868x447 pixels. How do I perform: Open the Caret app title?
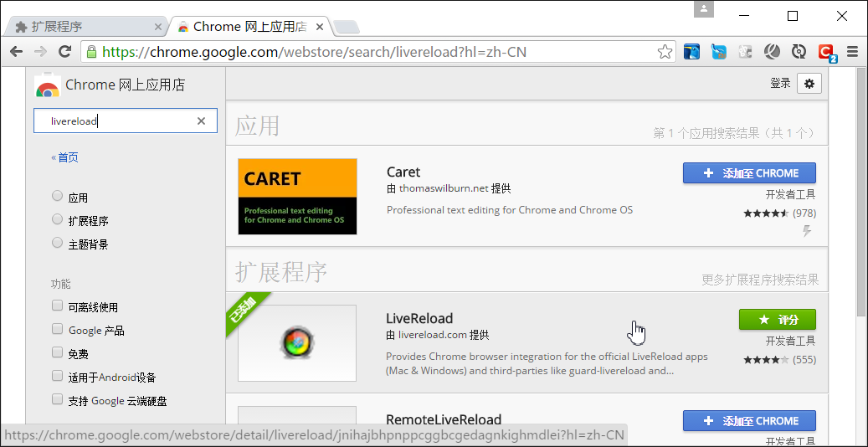coord(403,172)
